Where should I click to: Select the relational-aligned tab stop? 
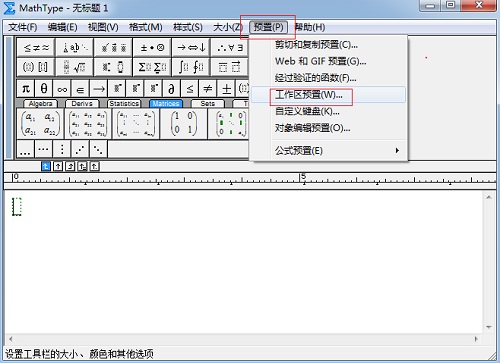pos(82,166)
